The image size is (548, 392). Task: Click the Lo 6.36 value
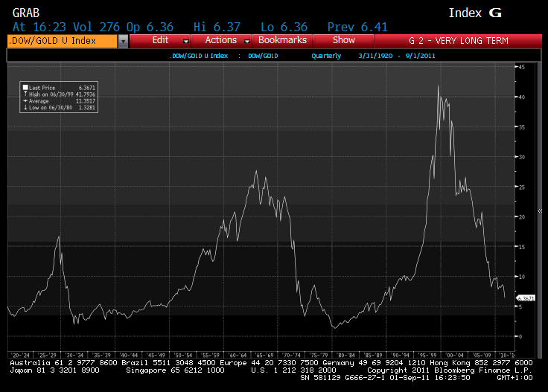[x=284, y=28]
